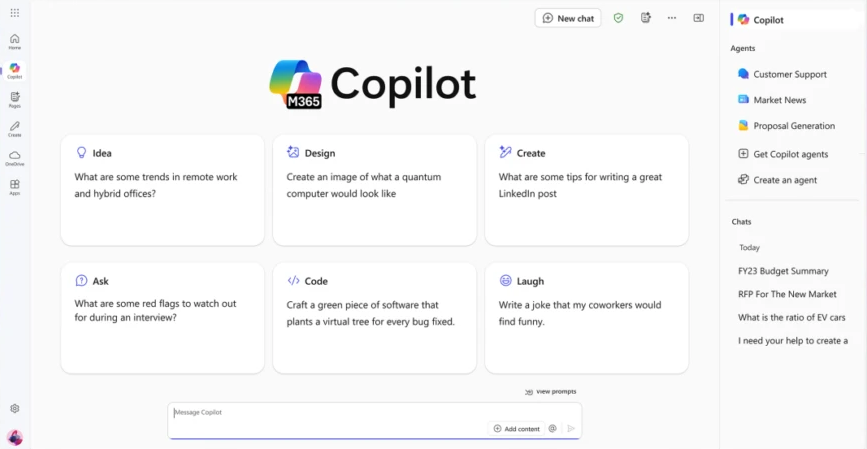The width and height of the screenshot is (867, 449).
Task: Open the app launcher grid
Action: 14,12
